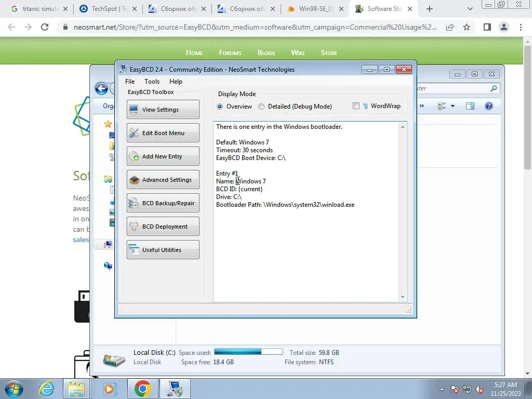The image size is (532, 399).
Task: Open BCD Deployment section
Action: coord(163,227)
